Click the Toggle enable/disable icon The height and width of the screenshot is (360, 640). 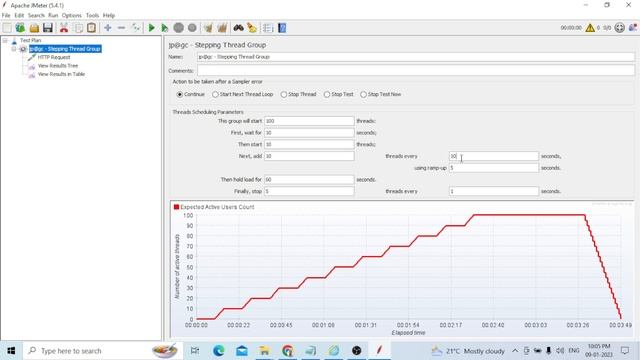tap(136, 28)
